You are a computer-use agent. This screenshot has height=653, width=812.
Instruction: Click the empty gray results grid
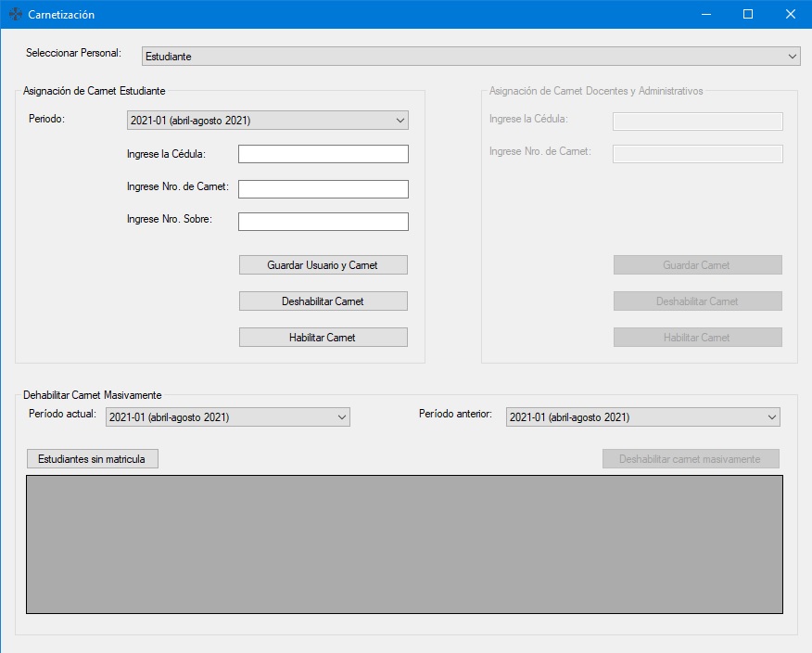pyautogui.click(x=404, y=544)
